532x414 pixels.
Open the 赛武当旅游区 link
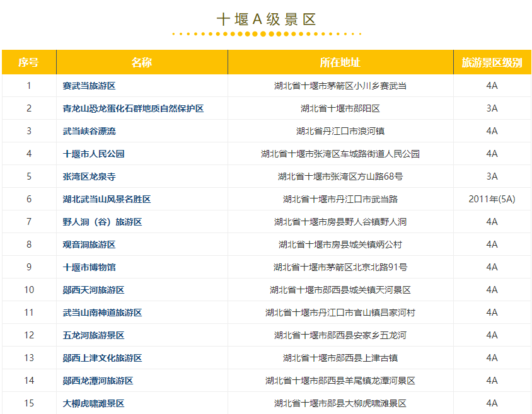tap(89, 86)
